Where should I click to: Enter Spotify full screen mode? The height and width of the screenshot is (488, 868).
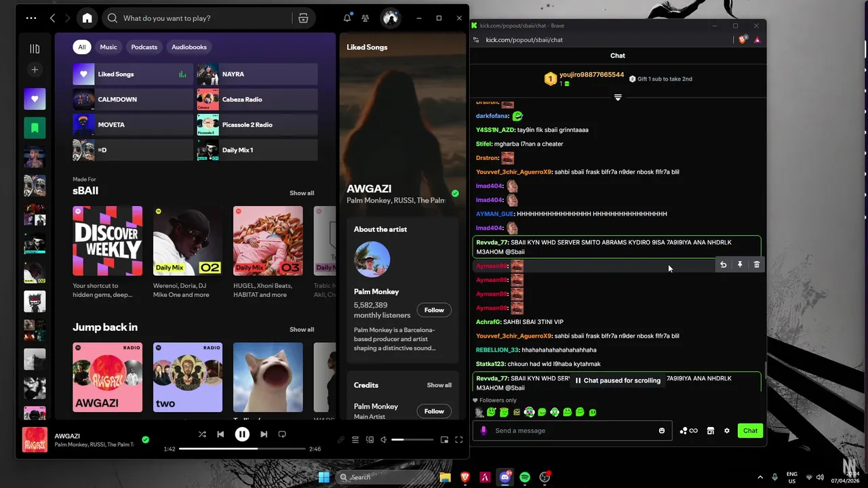[x=458, y=440]
